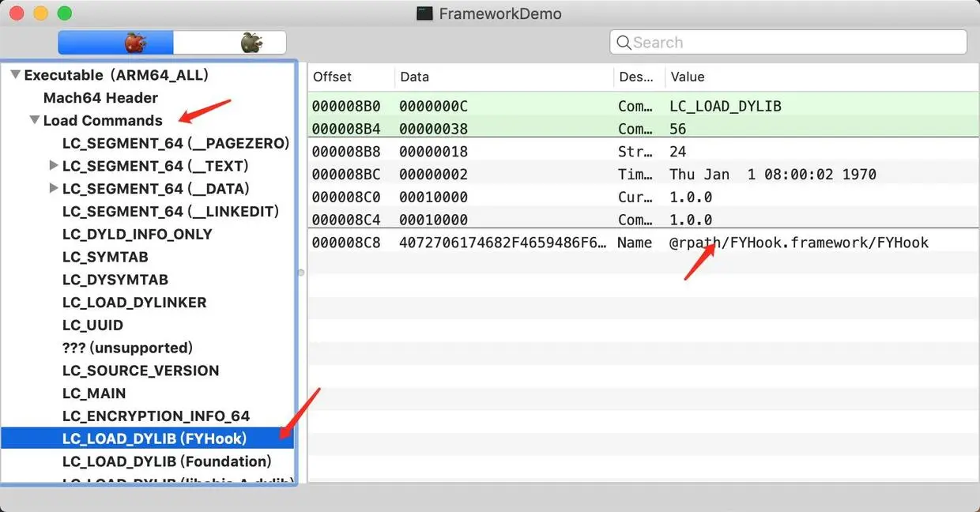
Task: Click the search magnifier icon
Action: pyautogui.click(x=624, y=43)
